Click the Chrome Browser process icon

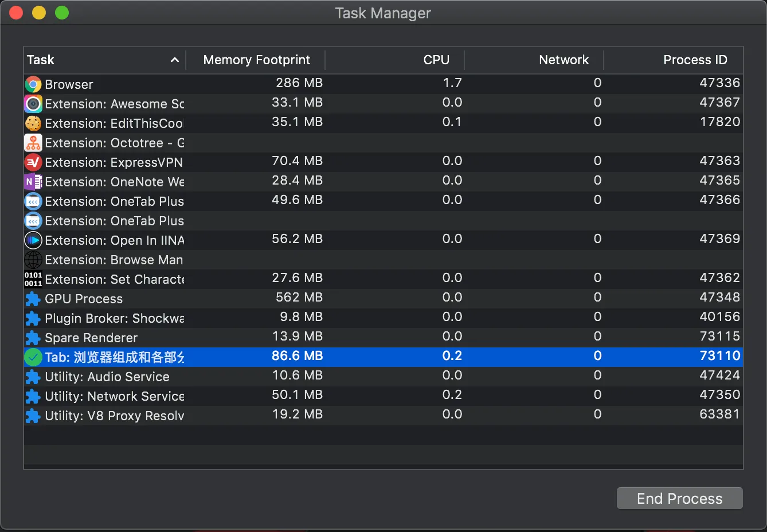[33, 84]
